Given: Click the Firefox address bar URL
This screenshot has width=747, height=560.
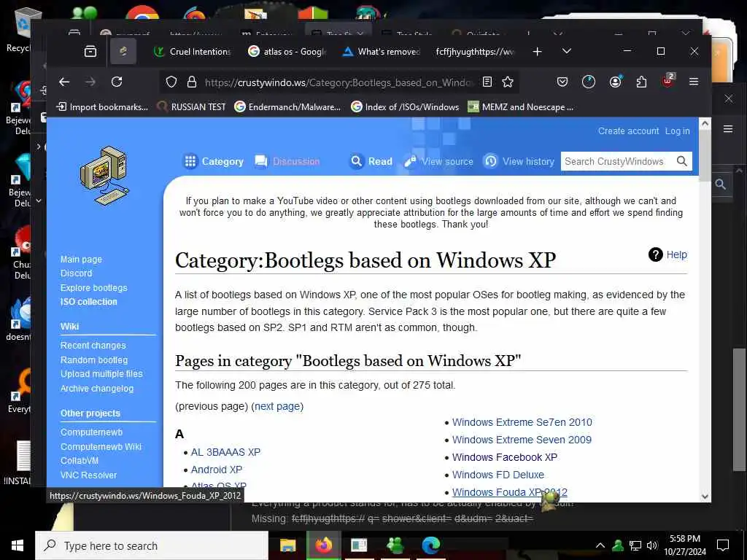Looking at the screenshot, I should [339, 82].
